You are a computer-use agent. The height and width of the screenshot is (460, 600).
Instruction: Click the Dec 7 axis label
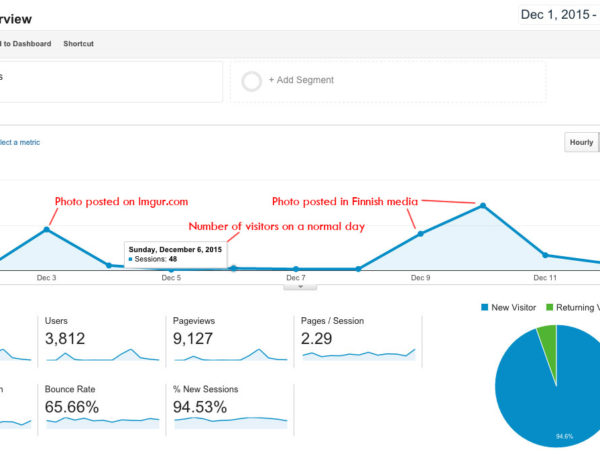click(x=296, y=278)
